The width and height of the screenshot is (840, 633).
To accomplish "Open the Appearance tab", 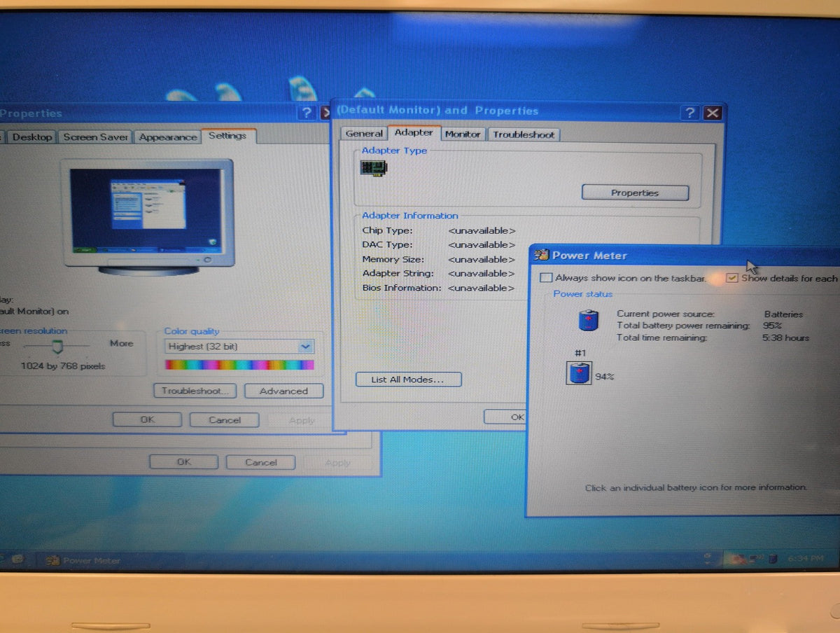I will (167, 137).
